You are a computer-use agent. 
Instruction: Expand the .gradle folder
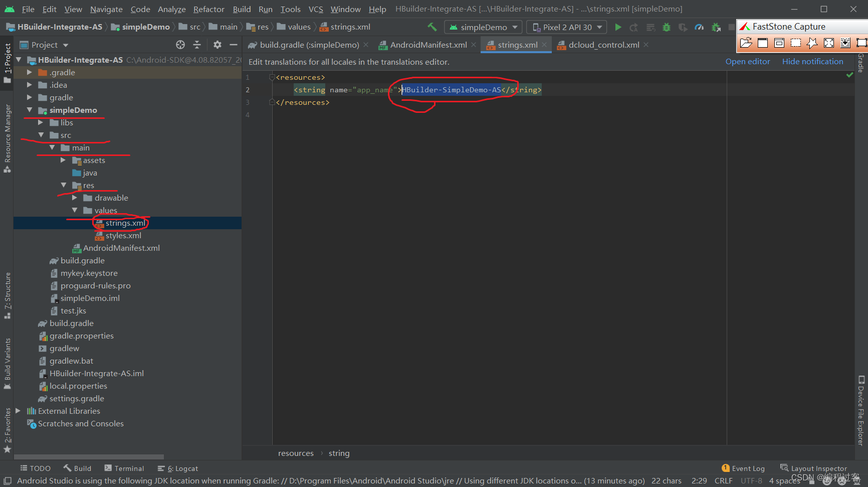(29, 72)
